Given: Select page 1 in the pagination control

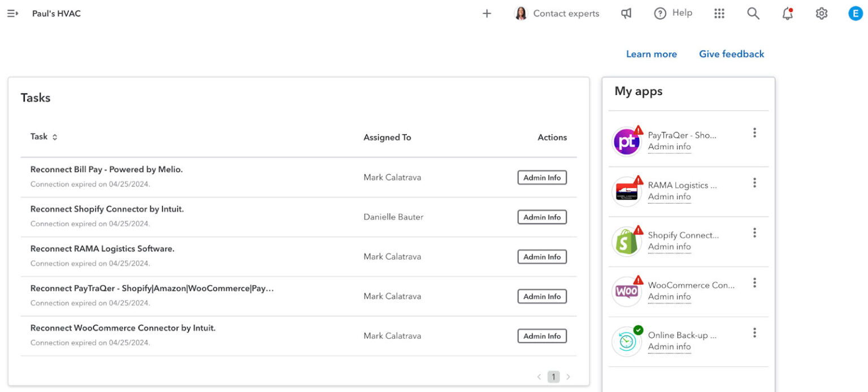Looking at the screenshot, I should [x=553, y=376].
